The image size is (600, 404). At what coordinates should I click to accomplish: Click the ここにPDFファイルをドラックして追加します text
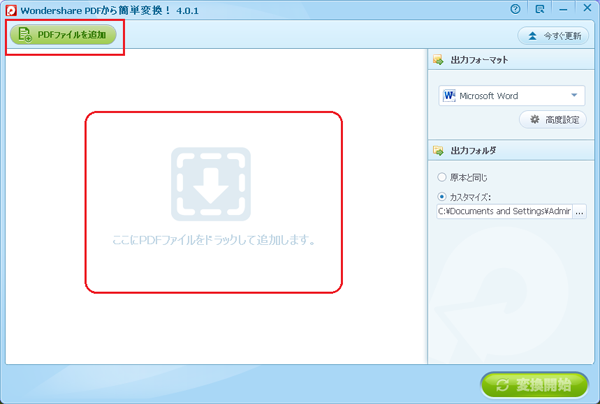pos(214,240)
